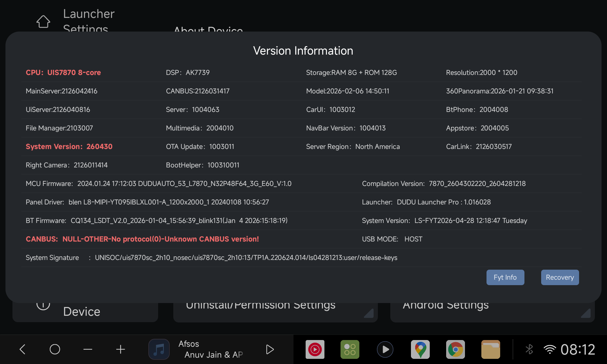Image resolution: width=607 pixels, height=364 pixels.
Task: Click Multimedia: 2004010 entry
Action: click(x=200, y=128)
